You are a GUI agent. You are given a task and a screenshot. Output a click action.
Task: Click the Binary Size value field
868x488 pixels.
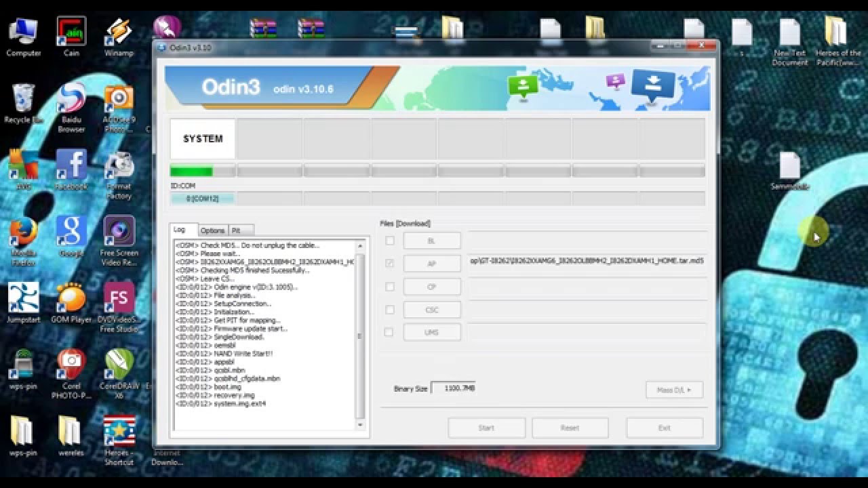[454, 388]
